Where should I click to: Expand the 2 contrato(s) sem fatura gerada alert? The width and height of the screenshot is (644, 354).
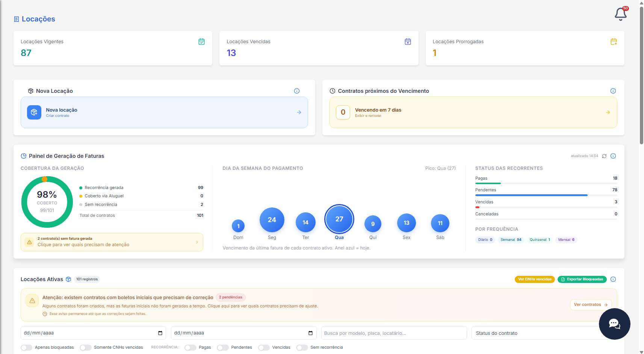coord(112,242)
